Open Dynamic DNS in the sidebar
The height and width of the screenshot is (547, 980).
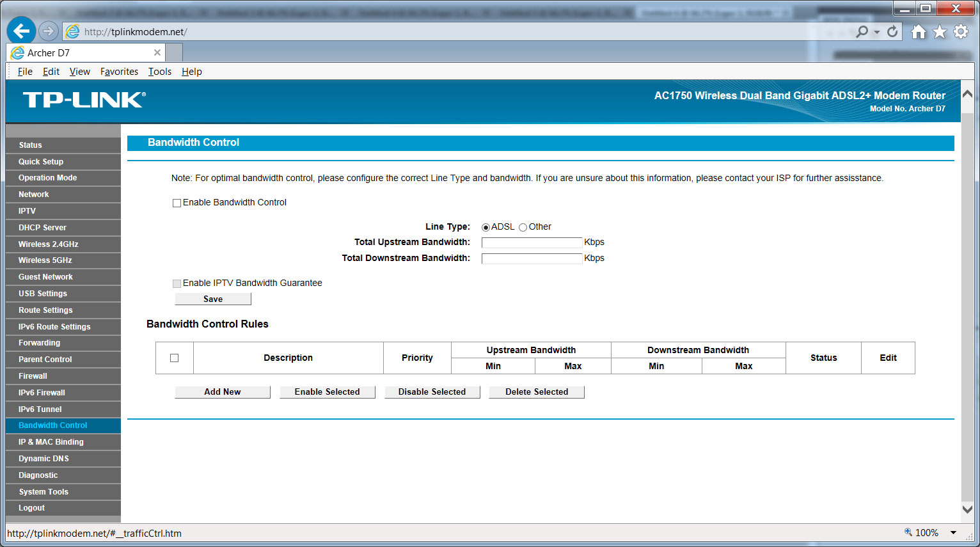click(x=63, y=459)
